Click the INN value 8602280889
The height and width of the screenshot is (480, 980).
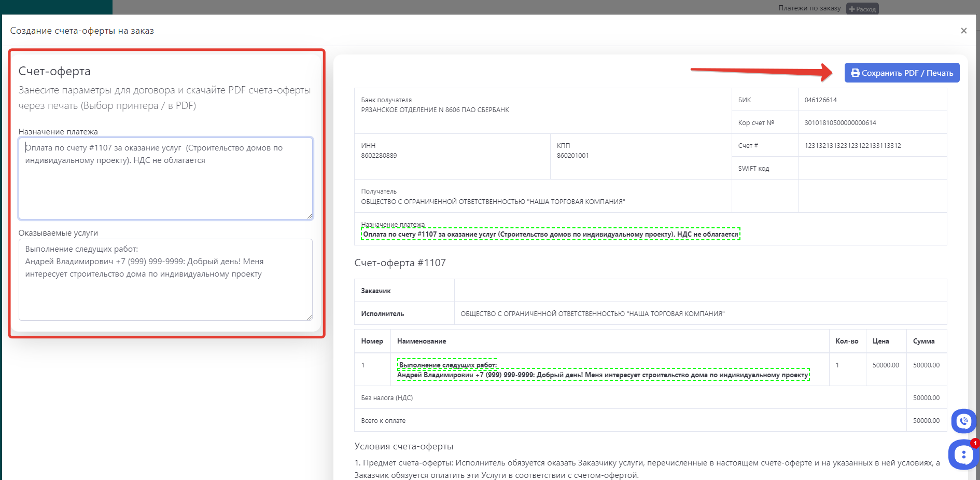(x=379, y=156)
